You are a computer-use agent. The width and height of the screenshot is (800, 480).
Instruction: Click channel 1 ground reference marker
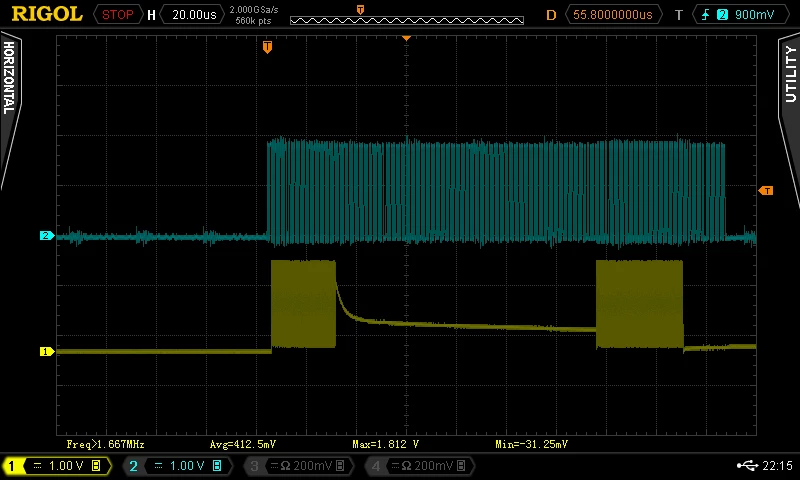pos(47,351)
